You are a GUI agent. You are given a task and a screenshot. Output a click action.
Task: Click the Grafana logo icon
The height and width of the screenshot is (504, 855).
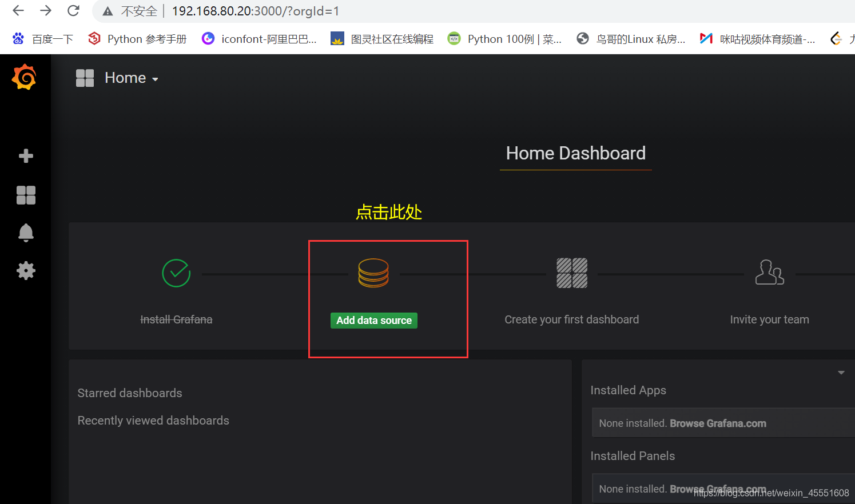coord(24,77)
